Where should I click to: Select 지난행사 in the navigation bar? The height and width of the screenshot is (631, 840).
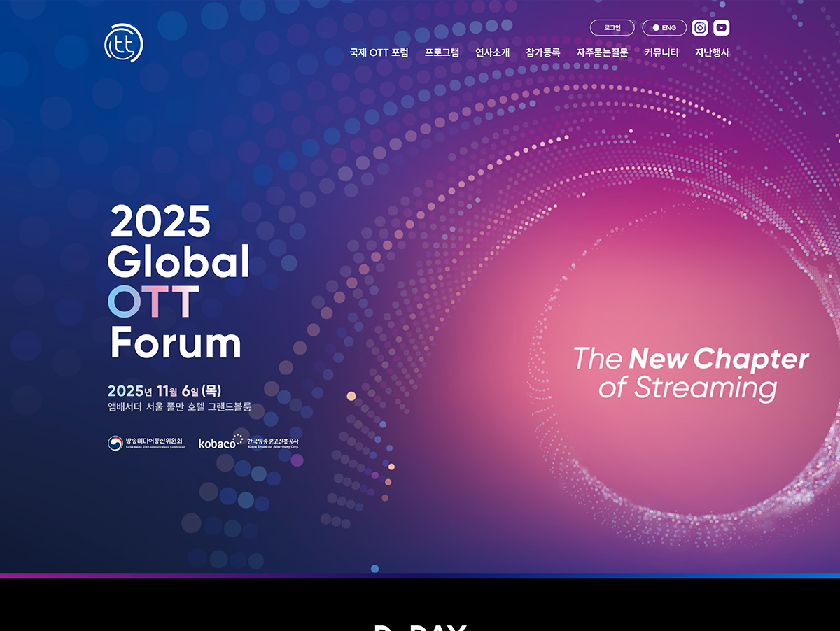712,52
